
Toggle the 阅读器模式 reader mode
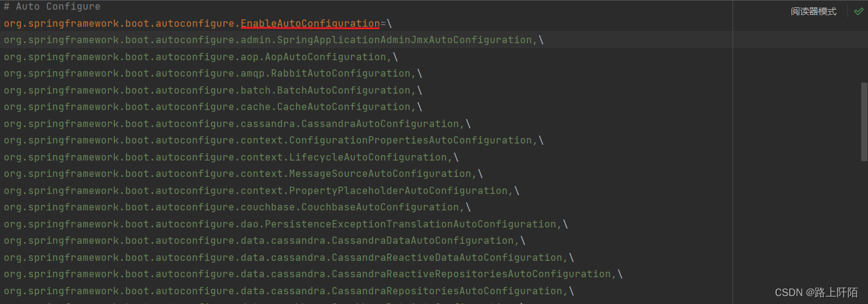coord(813,12)
